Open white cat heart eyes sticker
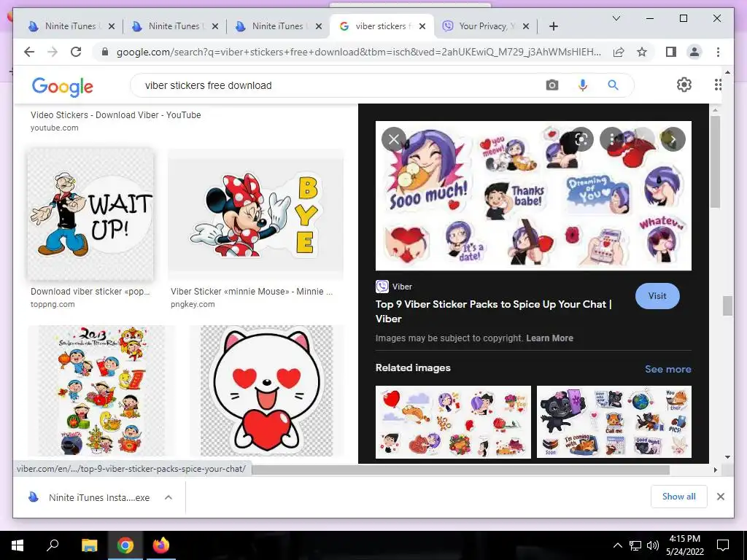This screenshot has width=747, height=560. [x=267, y=391]
